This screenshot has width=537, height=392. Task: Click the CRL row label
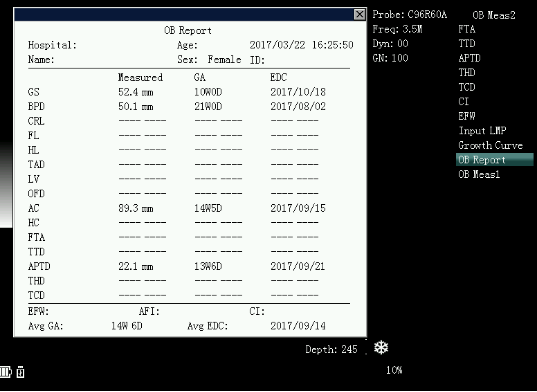tap(36, 121)
